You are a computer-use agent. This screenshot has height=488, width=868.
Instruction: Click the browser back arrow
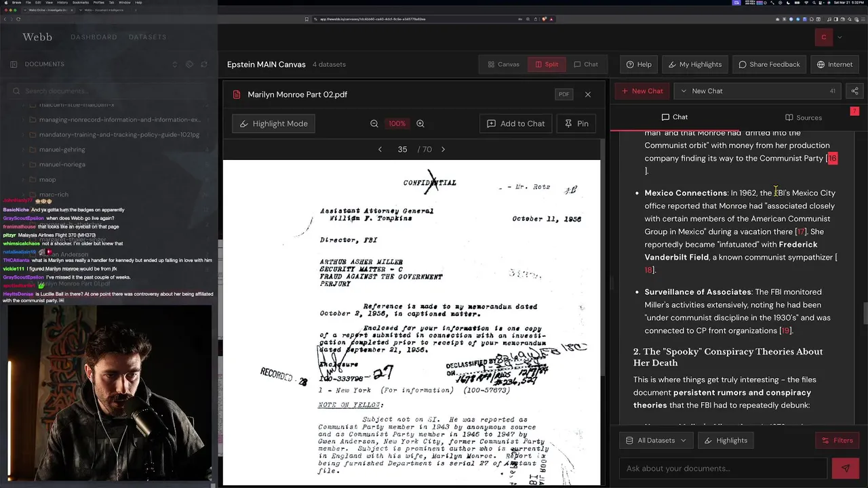click(x=4, y=19)
